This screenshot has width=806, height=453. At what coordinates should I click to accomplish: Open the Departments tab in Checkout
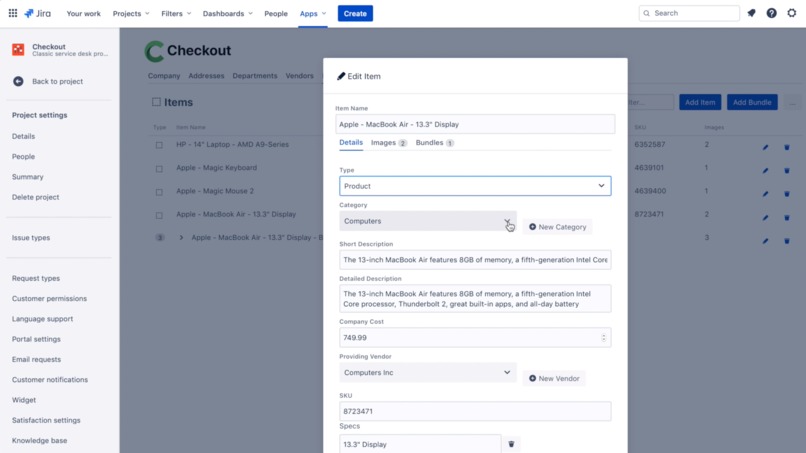[x=254, y=76]
